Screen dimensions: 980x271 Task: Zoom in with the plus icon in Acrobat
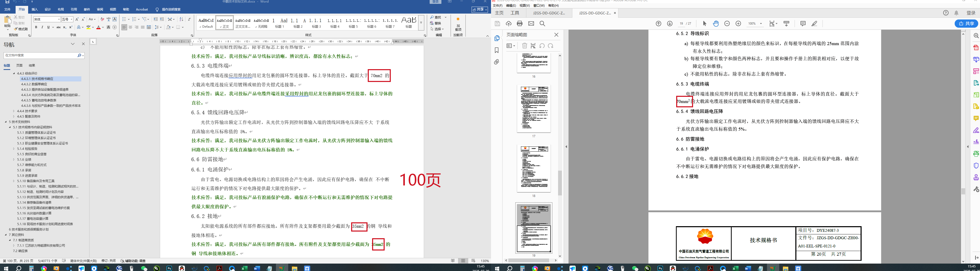(x=738, y=24)
